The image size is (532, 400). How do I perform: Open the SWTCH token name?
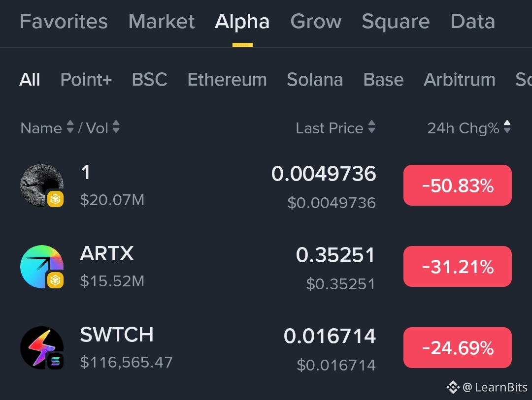click(117, 335)
